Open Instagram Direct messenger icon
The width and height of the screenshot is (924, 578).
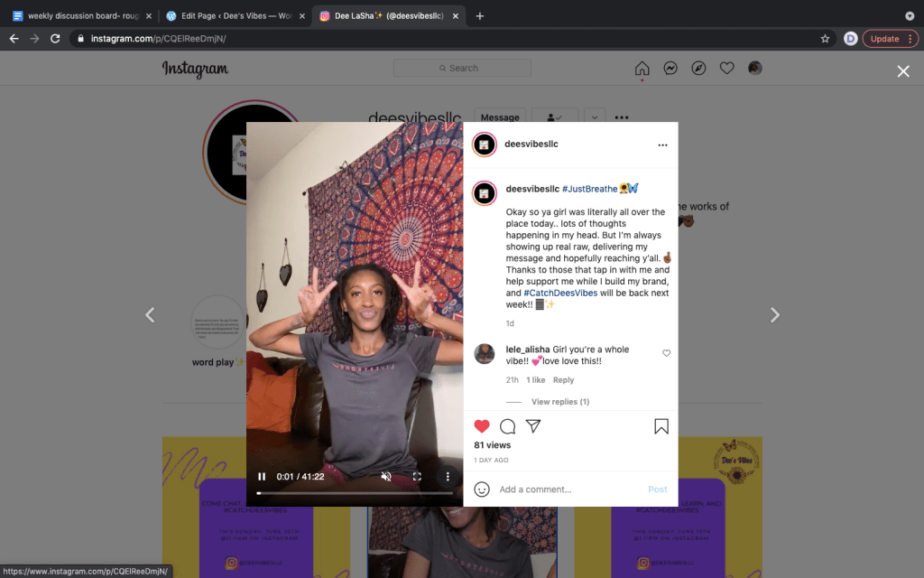(670, 69)
